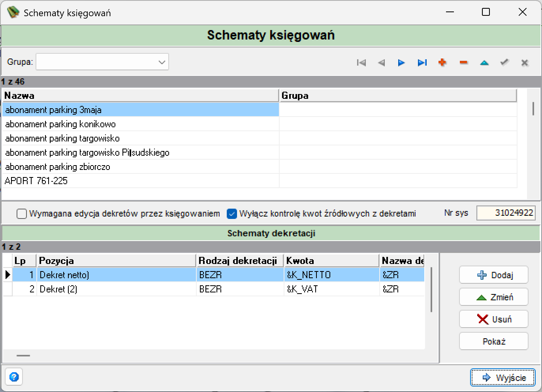Delete record with red minus icon
Screen dimensions: 542x392
(x=463, y=62)
